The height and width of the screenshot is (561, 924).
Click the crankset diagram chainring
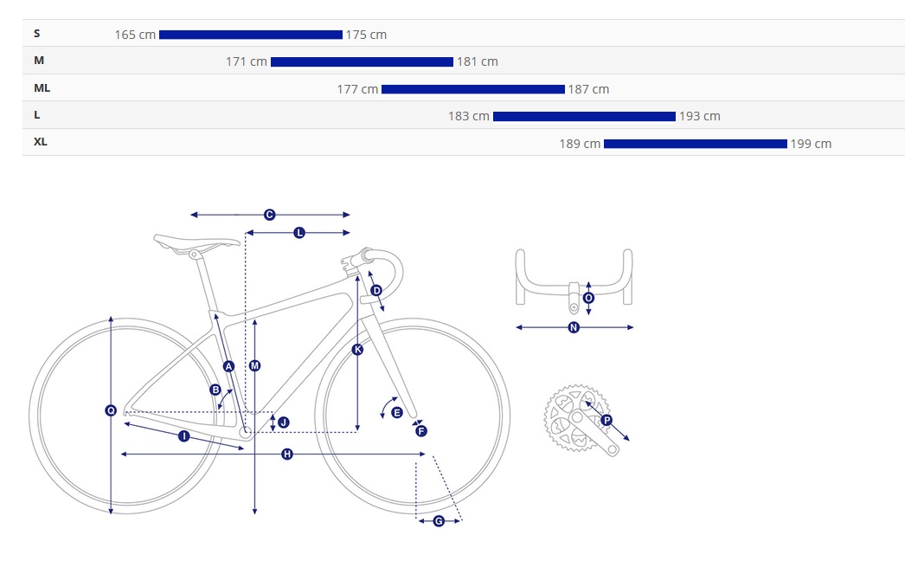[x=576, y=417]
